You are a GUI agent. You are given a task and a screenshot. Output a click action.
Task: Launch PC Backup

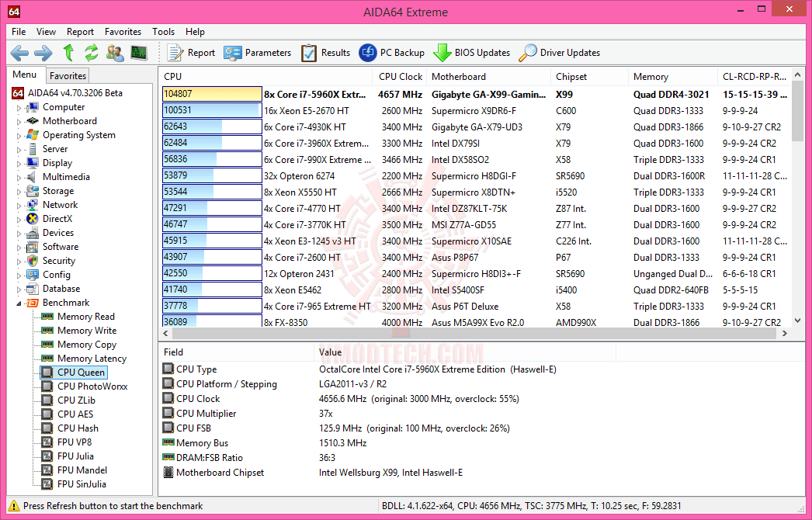[392, 52]
